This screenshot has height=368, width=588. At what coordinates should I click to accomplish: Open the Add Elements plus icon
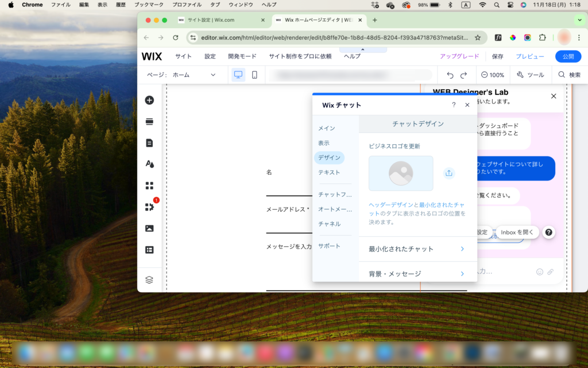point(149,100)
